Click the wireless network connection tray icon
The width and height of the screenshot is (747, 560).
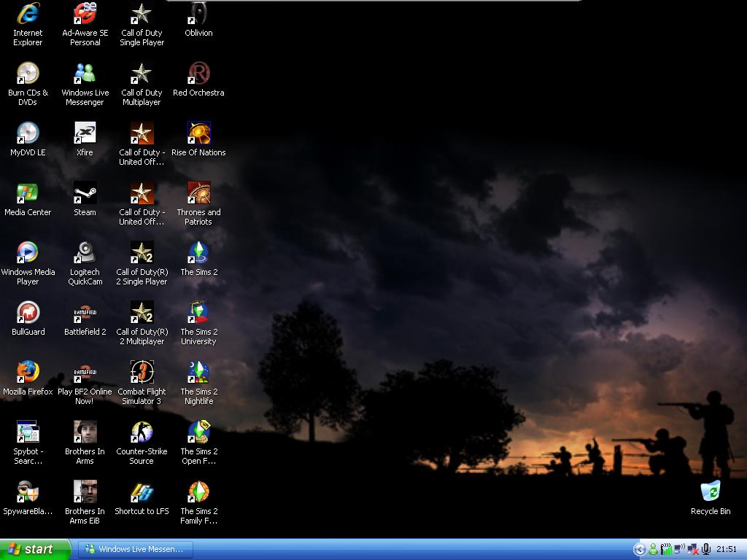click(x=679, y=550)
